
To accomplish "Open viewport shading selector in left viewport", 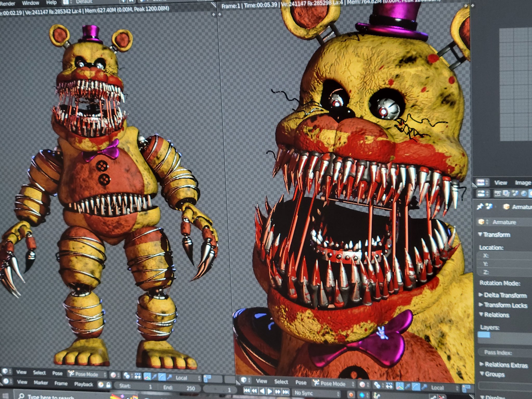I will pos(115,375).
